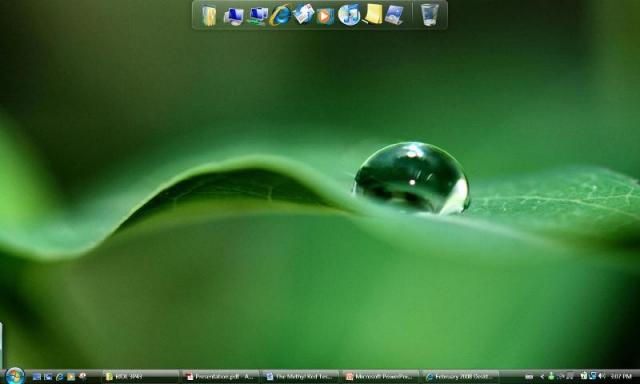This screenshot has width=640, height=384.
Task: Open Windows Mail icon in the dock
Action: (x=304, y=14)
